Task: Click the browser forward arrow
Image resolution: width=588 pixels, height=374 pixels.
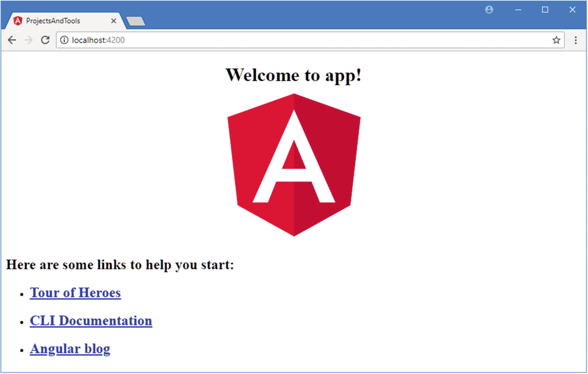Action: 29,40
